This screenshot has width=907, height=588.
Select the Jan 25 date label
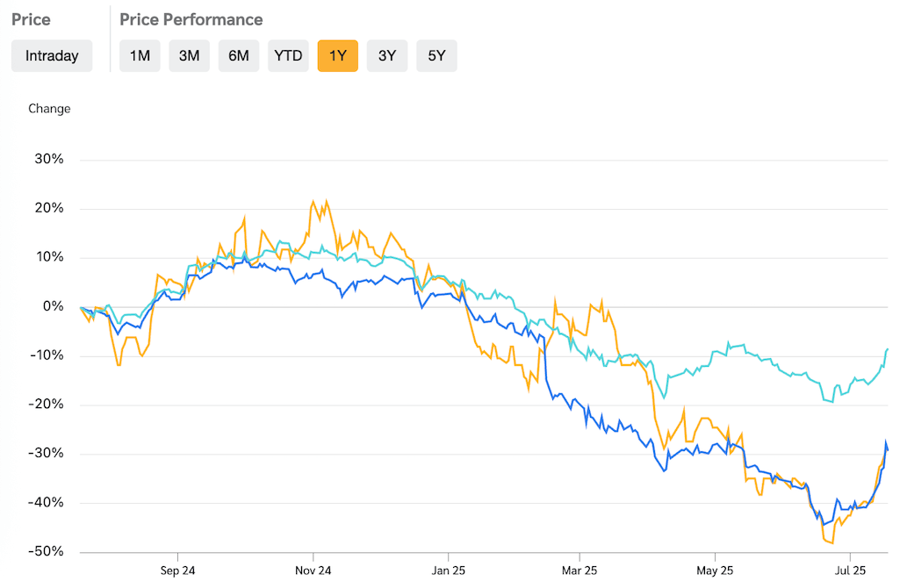448,569
